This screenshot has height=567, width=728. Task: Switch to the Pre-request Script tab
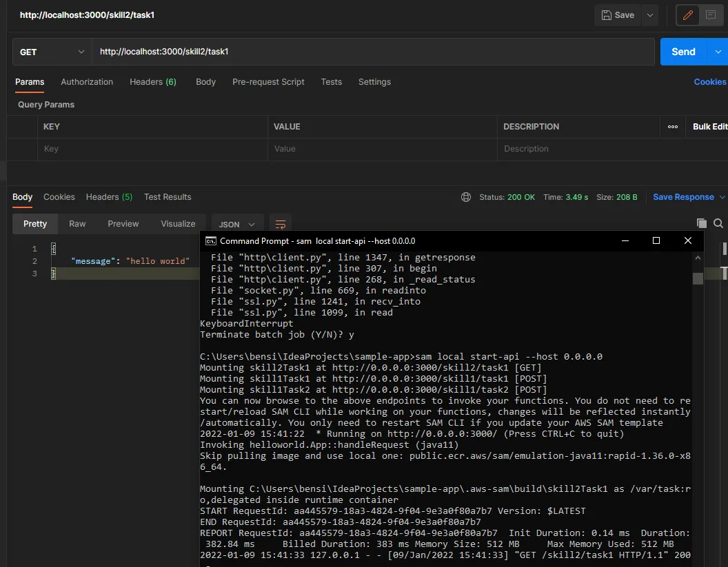(x=268, y=82)
